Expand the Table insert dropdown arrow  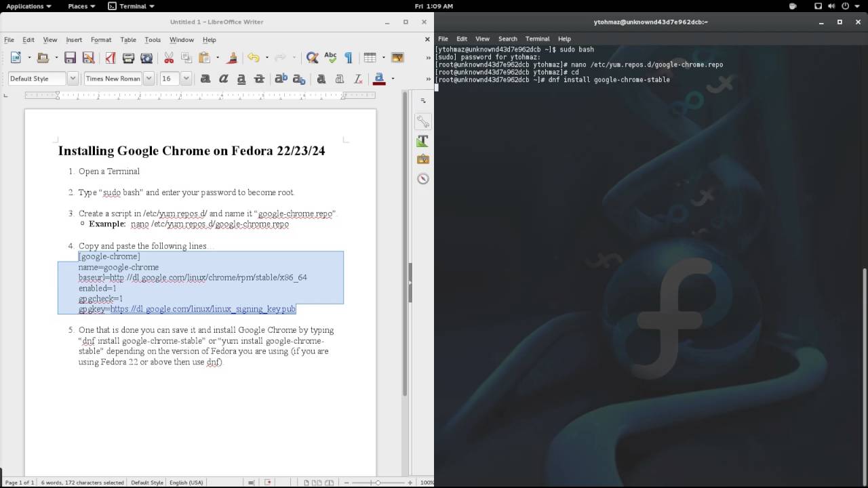[383, 58]
